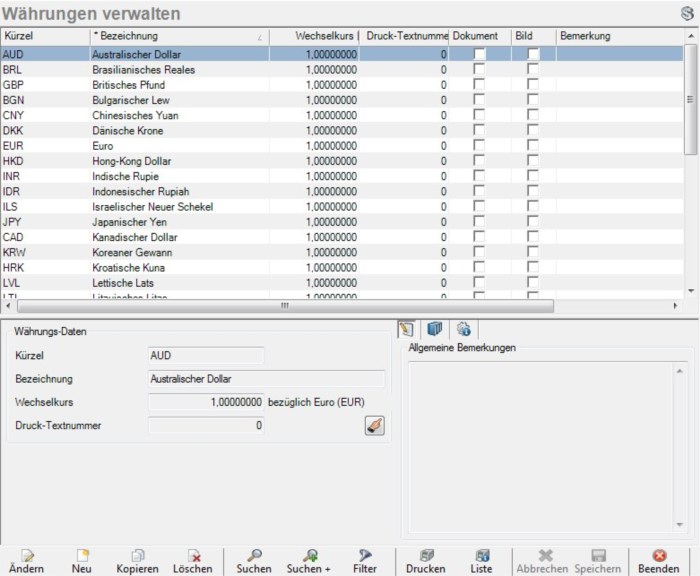
Task: Select the Bulgarischer Lew row
Action: click(342, 100)
